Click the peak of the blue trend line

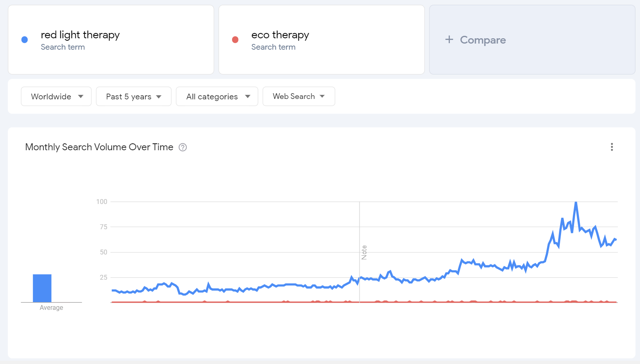pyautogui.click(x=576, y=202)
